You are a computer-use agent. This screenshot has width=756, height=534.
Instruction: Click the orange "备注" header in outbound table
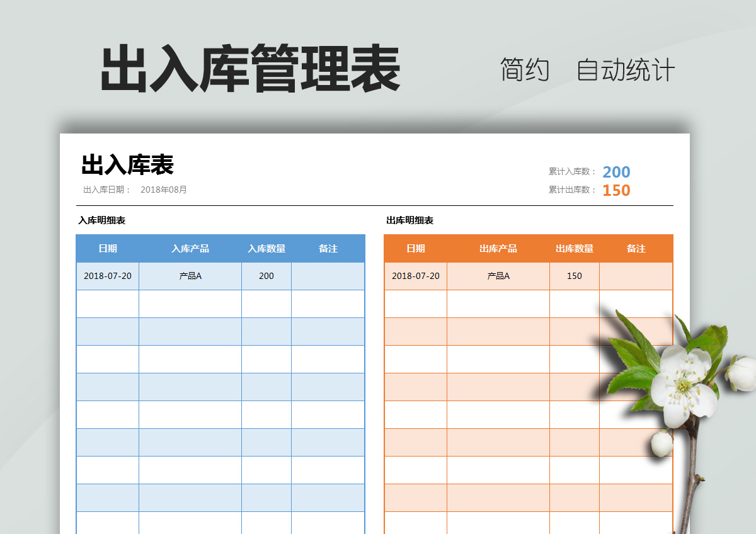tap(636, 249)
